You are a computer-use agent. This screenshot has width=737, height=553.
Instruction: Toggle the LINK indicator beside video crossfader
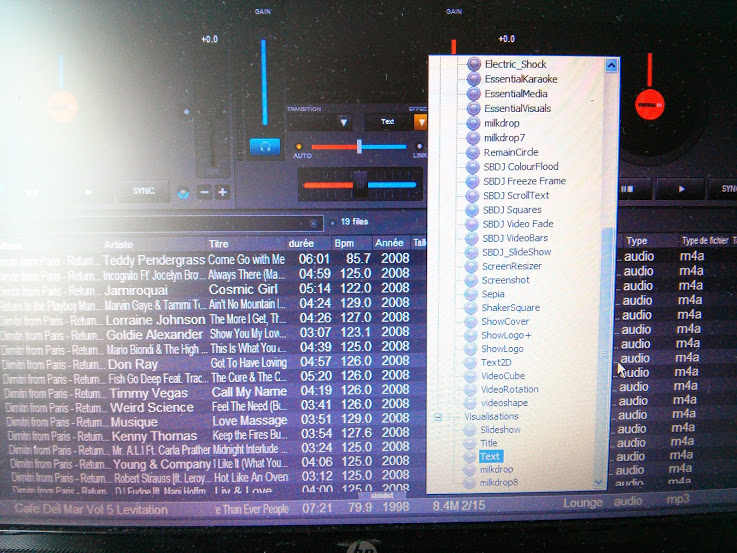[419, 147]
